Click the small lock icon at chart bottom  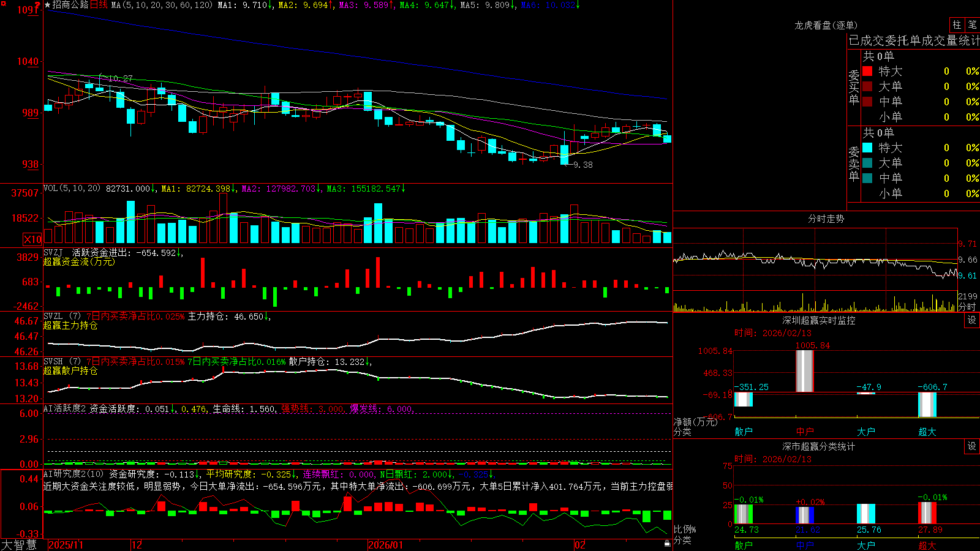pyautogui.click(x=667, y=543)
